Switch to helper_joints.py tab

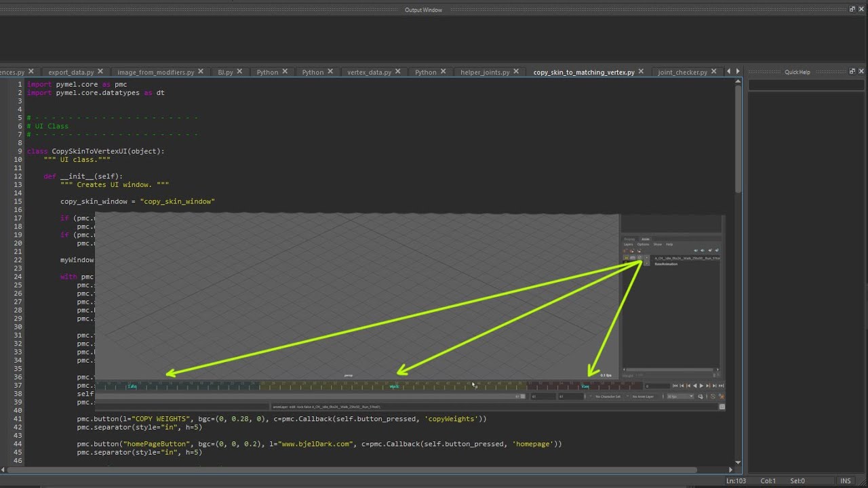[485, 72]
